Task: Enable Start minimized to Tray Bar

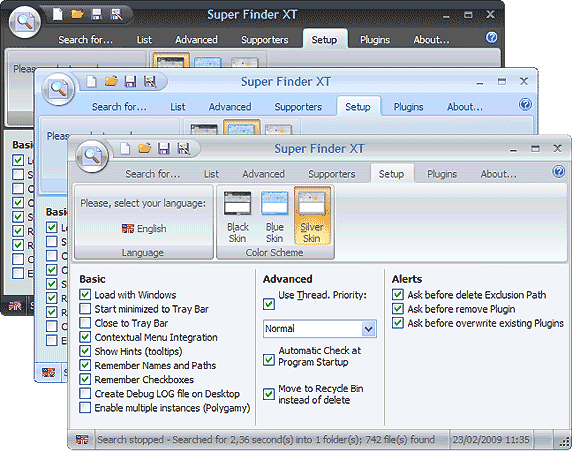Action: tap(85, 309)
